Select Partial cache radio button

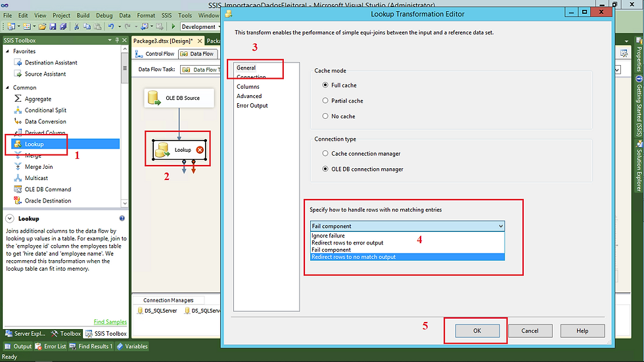(x=325, y=101)
